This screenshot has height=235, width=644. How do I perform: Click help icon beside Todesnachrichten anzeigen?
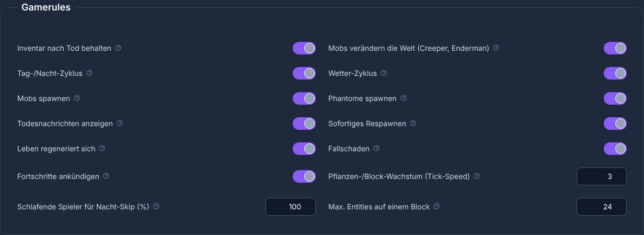click(120, 123)
